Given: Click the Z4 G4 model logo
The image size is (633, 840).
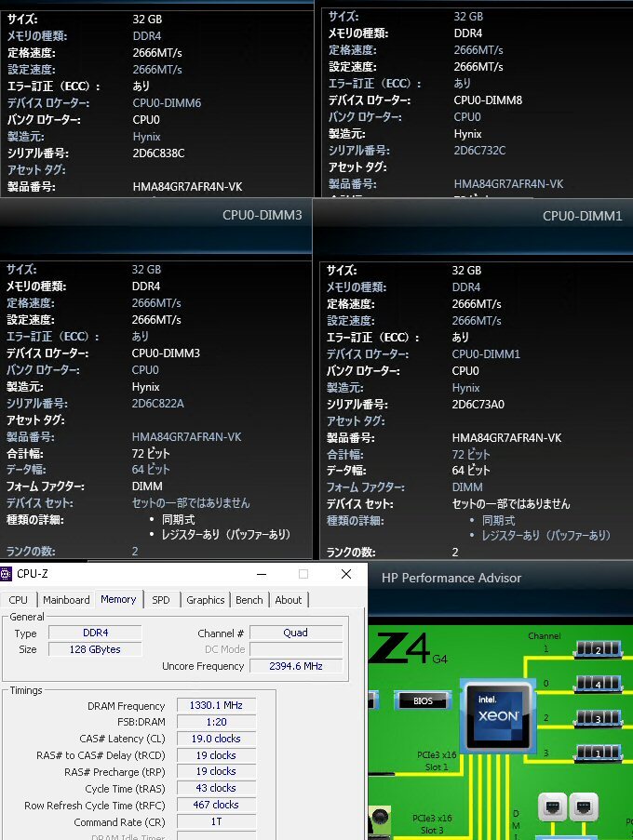Looking at the screenshot, I should click(409, 648).
